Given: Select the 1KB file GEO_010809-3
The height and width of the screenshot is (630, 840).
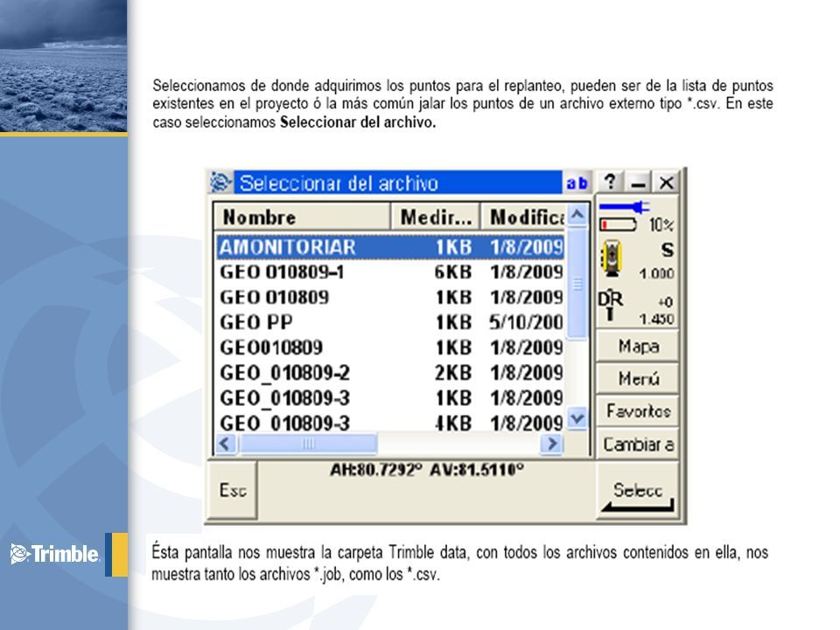Looking at the screenshot, I should click(x=390, y=398).
